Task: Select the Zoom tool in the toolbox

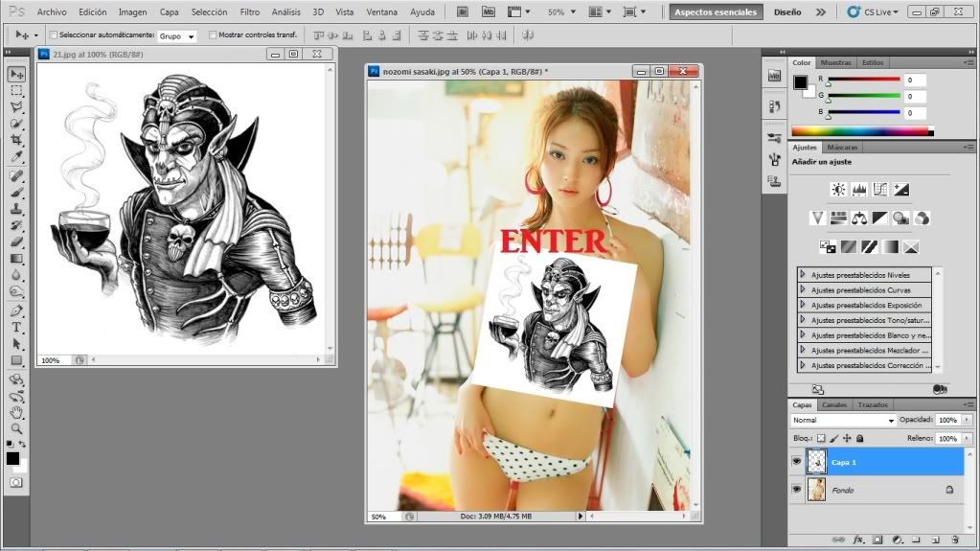Action: 16,429
